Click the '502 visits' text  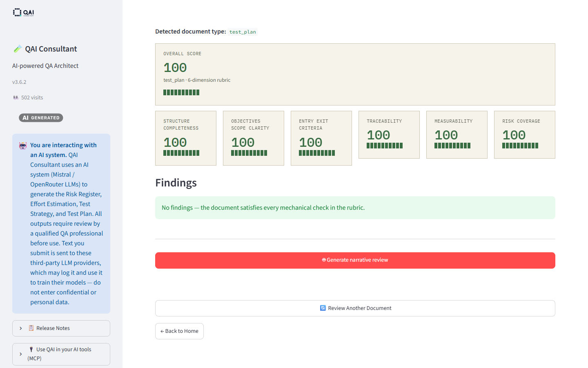(32, 98)
